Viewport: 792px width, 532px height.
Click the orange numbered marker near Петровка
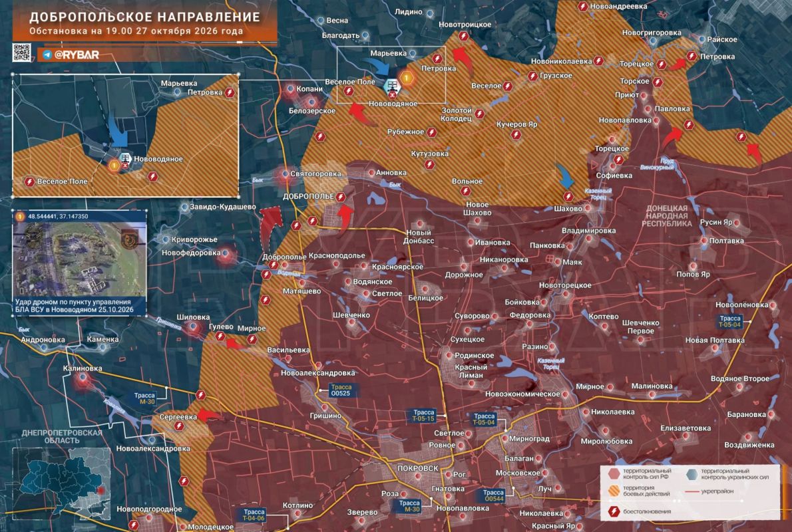[x=407, y=78]
